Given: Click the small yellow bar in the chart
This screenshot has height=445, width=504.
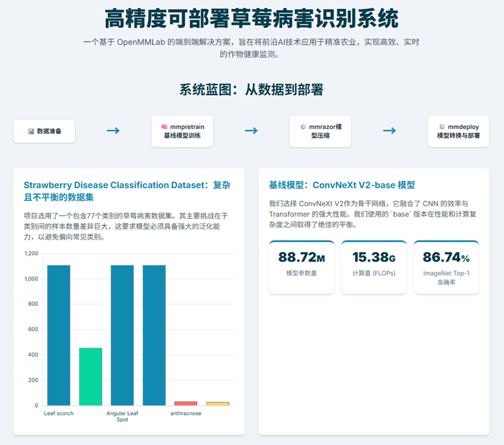Looking at the screenshot, I should (x=218, y=404).
